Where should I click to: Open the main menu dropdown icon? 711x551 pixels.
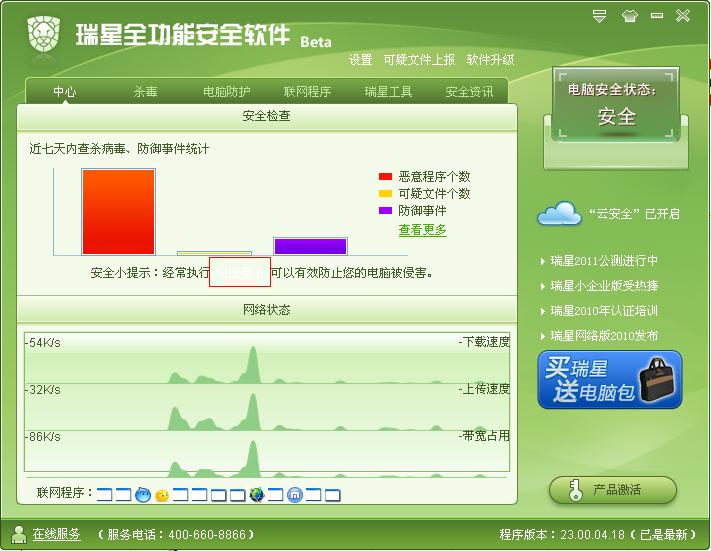tap(599, 16)
